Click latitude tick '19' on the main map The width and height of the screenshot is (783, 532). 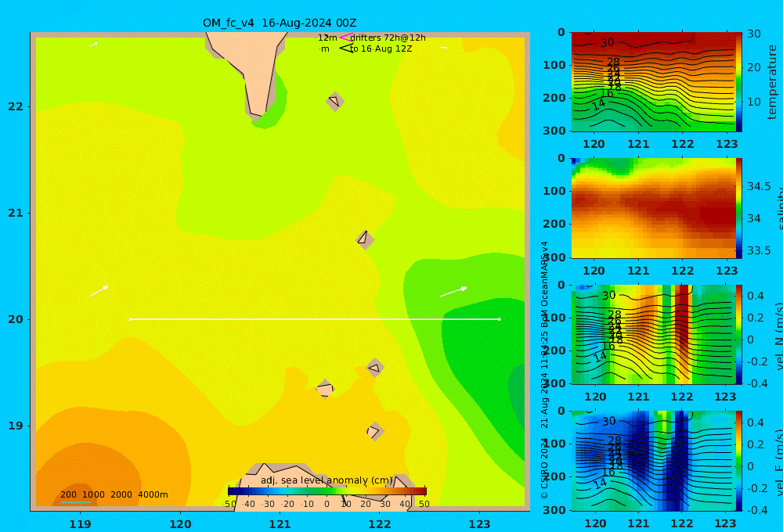coord(16,426)
